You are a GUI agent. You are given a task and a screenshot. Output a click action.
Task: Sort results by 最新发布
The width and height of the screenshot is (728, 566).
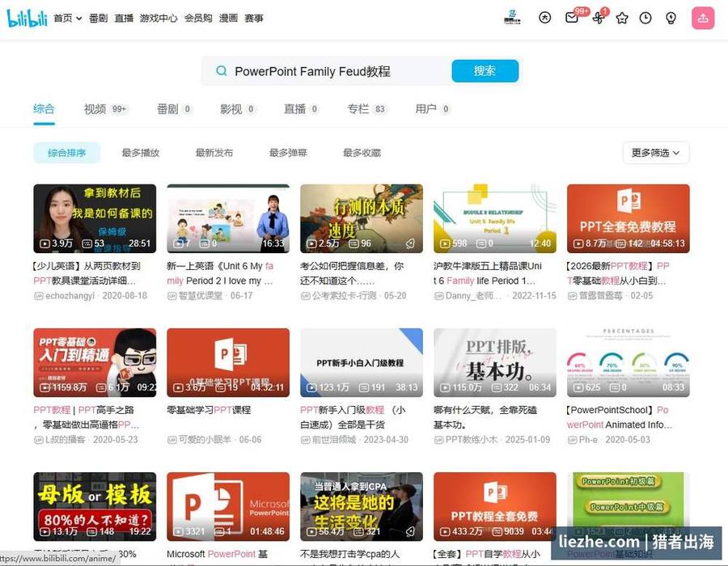(214, 153)
